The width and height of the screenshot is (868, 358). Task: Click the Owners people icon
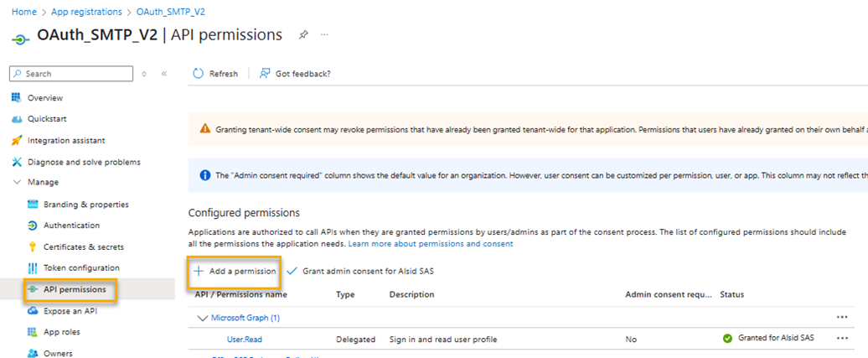coord(33,353)
